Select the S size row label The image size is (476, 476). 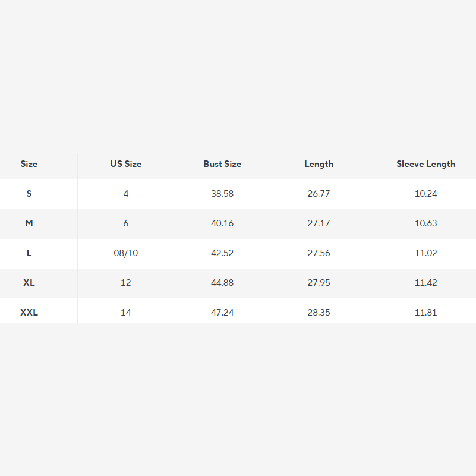pyautogui.click(x=29, y=194)
